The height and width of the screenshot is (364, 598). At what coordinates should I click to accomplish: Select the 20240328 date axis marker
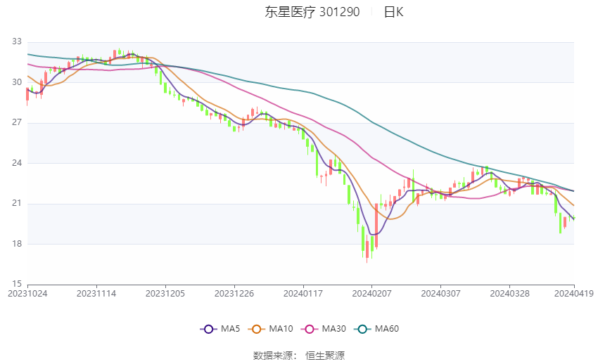point(509,294)
